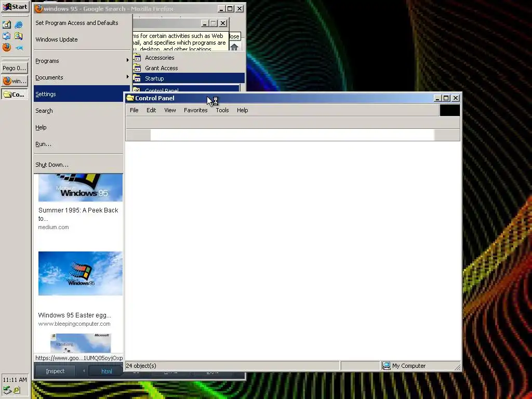Close the Firefox window via title bar

240,8
